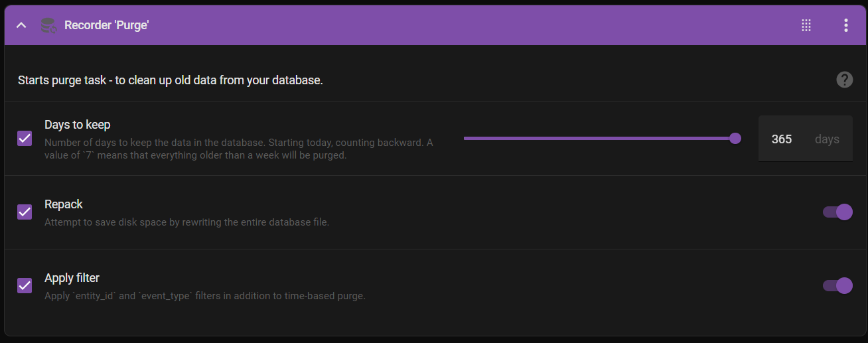The width and height of the screenshot is (868, 343).
Task: Uncheck the Days to keep checkbox
Action: tap(25, 138)
